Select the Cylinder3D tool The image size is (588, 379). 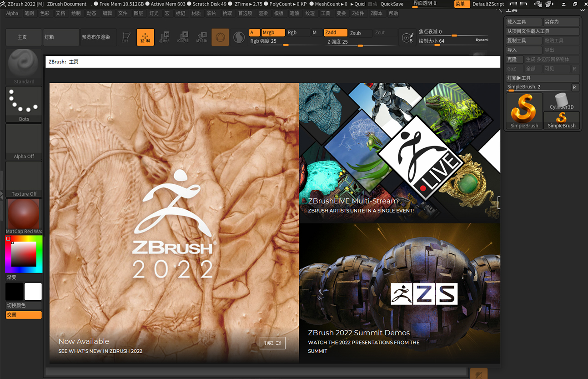[561, 101]
